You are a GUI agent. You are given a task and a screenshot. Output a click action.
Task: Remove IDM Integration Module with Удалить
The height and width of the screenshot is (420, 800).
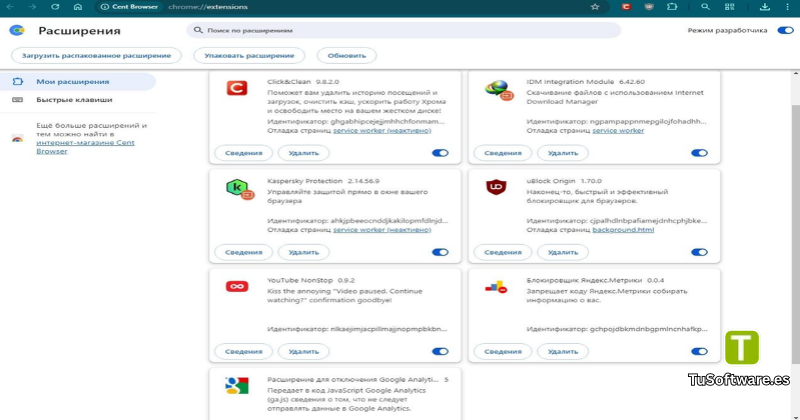pos(562,153)
